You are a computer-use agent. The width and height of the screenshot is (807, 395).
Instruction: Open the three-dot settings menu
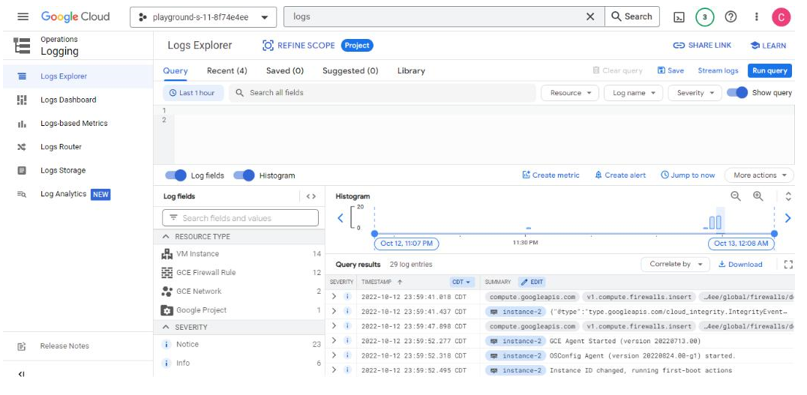tap(756, 16)
